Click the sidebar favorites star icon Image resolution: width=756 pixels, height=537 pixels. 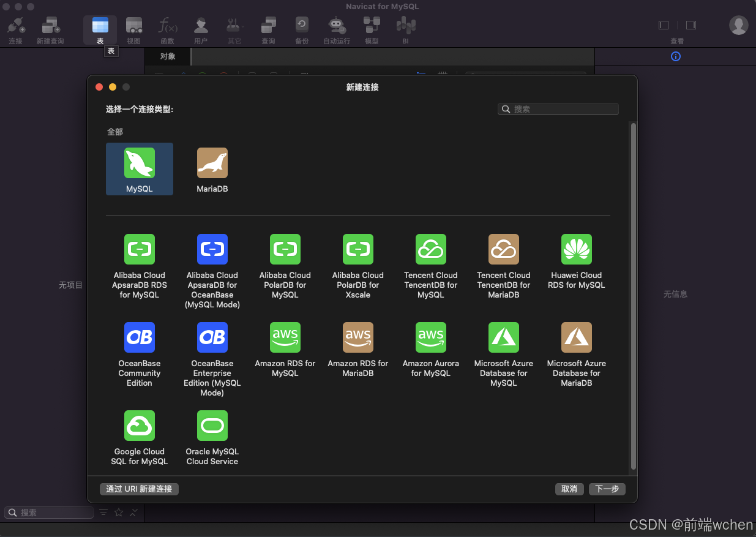pos(119,513)
